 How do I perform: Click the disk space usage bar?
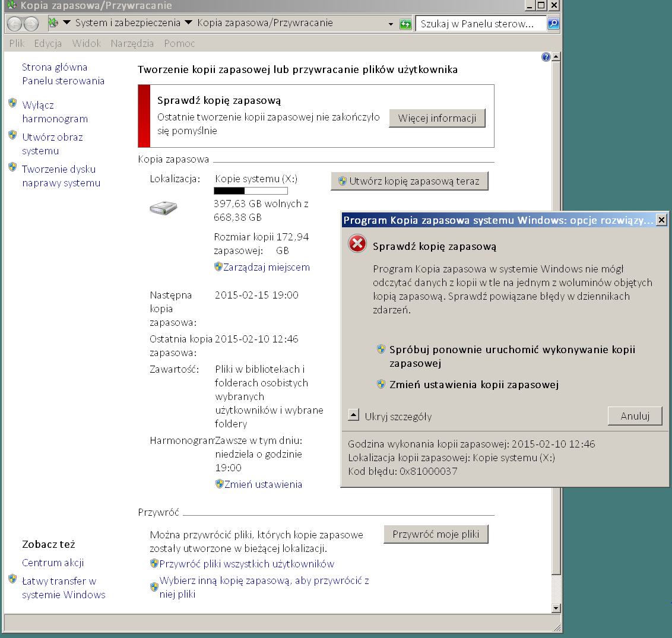click(251, 191)
